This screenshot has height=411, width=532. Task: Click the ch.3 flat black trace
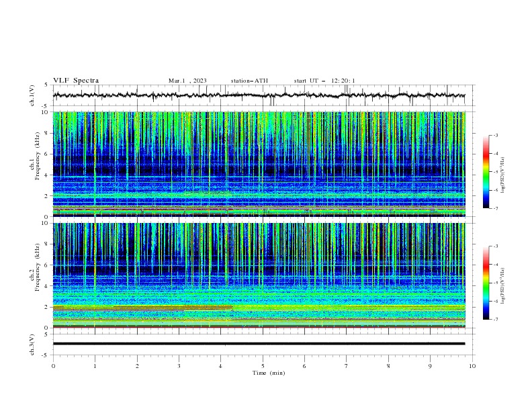259,344
